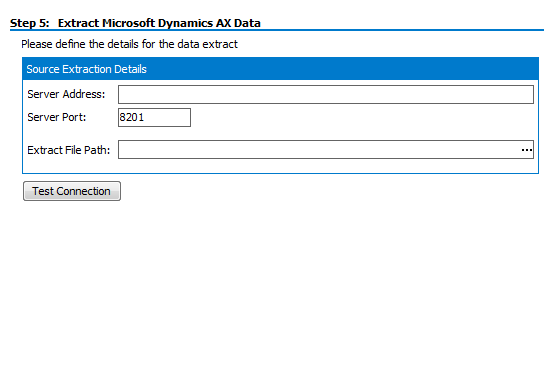Screen dimensions: 554x368
Task: Click the 'Source Extraction Details' header
Action: coord(280,69)
